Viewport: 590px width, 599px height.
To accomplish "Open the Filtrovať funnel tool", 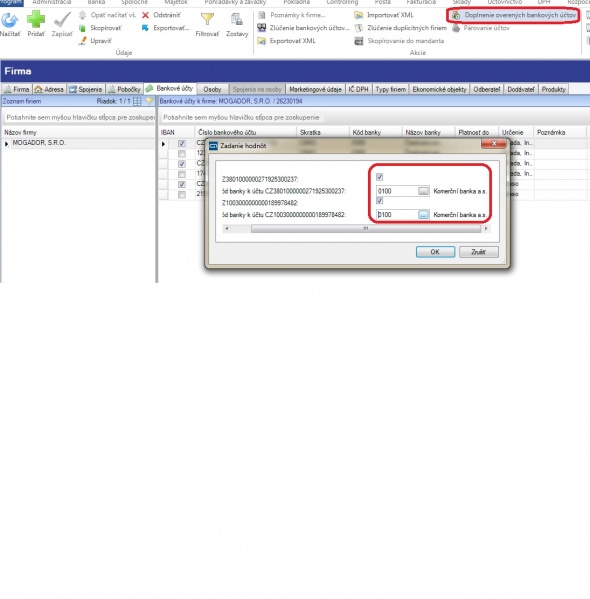I will 207,19.
